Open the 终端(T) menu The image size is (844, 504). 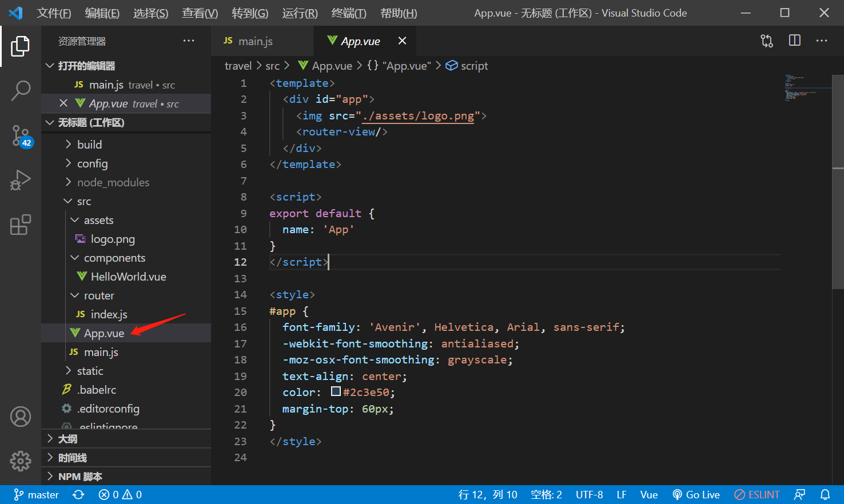coord(349,13)
